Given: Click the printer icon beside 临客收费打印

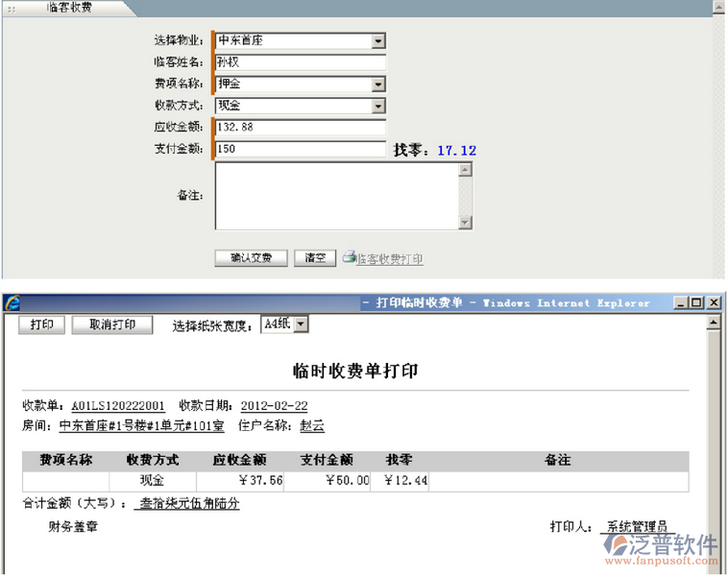Looking at the screenshot, I should [349, 258].
